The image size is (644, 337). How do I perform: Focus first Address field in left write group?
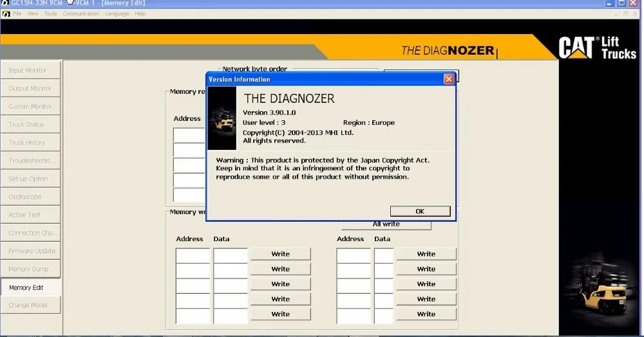[x=193, y=255]
